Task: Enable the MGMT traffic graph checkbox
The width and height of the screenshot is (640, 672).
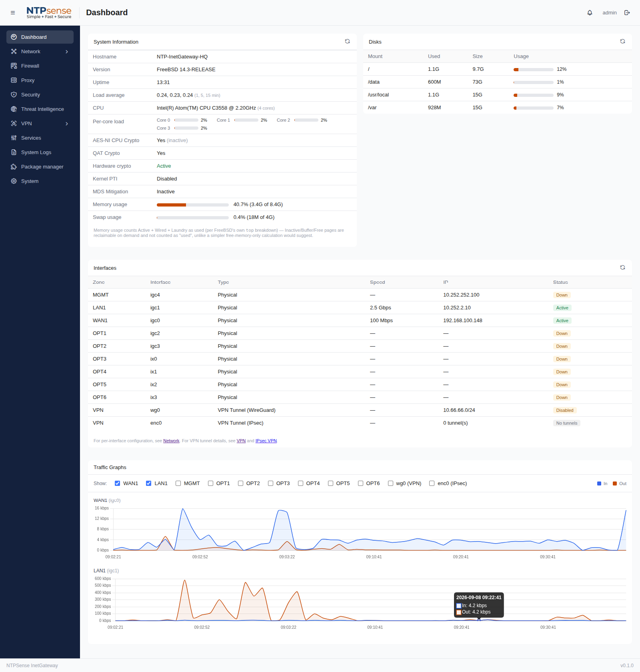Action: coord(178,483)
